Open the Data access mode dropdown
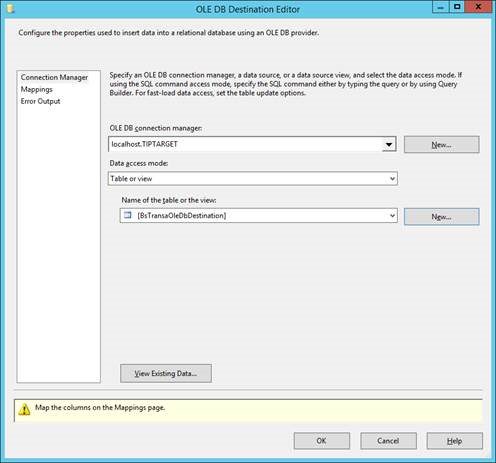Image resolution: width=496 pixels, height=463 pixels. pyautogui.click(x=253, y=179)
